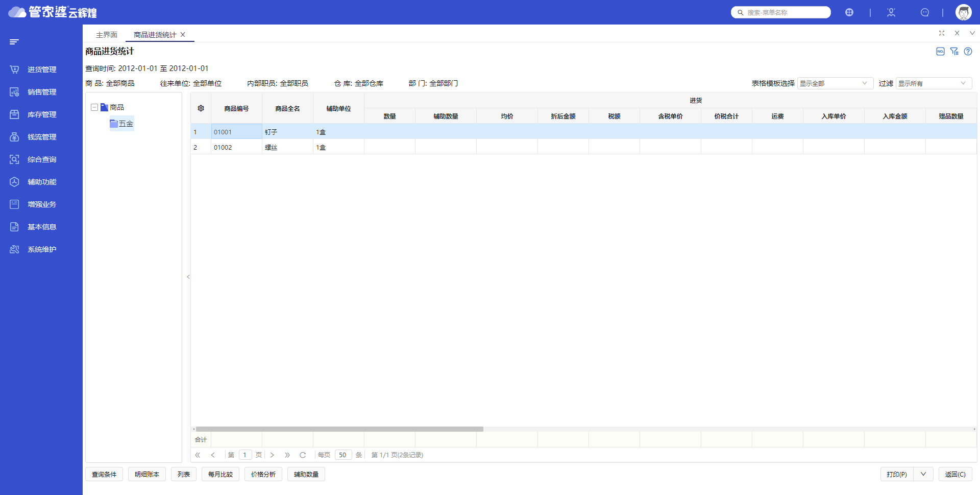Select the 商品 root folder

point(112,107)
